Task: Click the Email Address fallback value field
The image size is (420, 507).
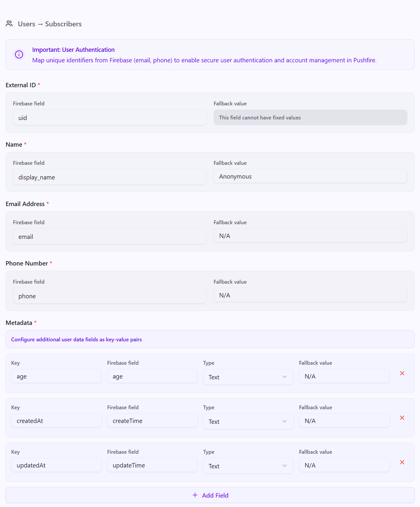Action: click(x=310, y=236)
